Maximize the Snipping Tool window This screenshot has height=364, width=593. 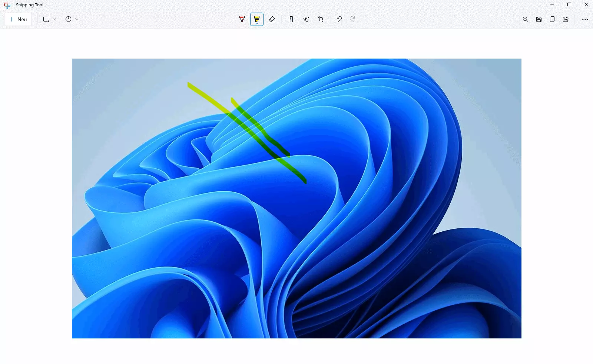tap(569, 5)
